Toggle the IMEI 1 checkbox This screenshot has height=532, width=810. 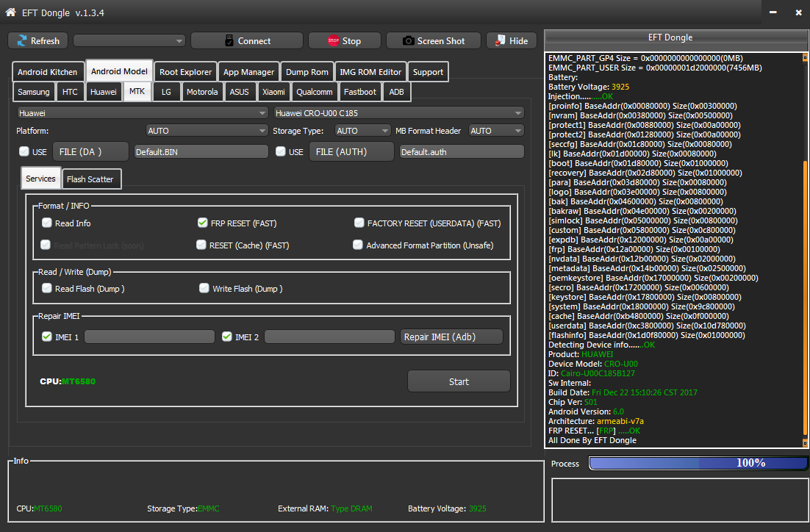point(46,337)
